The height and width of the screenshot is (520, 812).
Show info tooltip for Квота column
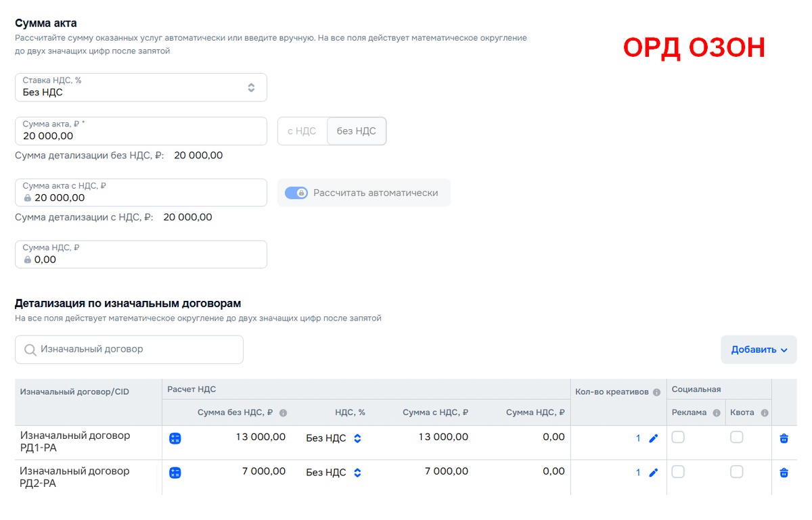pyautogui.click(x=765, y=413)
